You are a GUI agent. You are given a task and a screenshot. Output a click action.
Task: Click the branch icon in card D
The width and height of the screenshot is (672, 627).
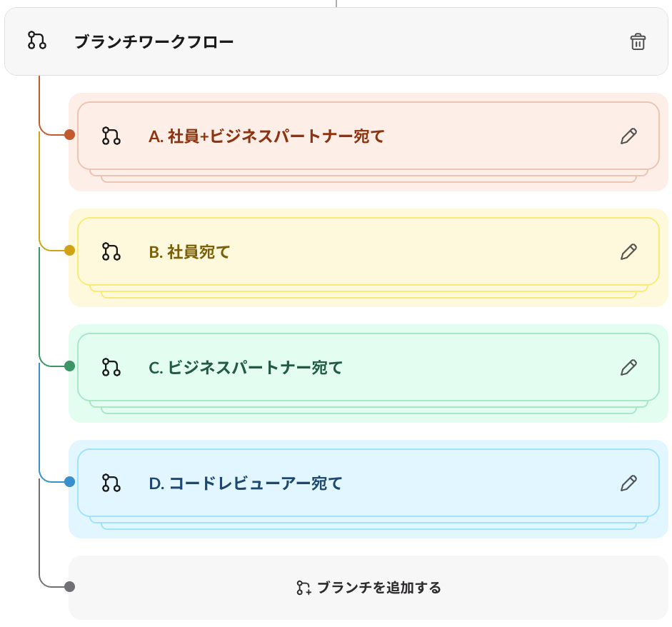coord(111,483)
